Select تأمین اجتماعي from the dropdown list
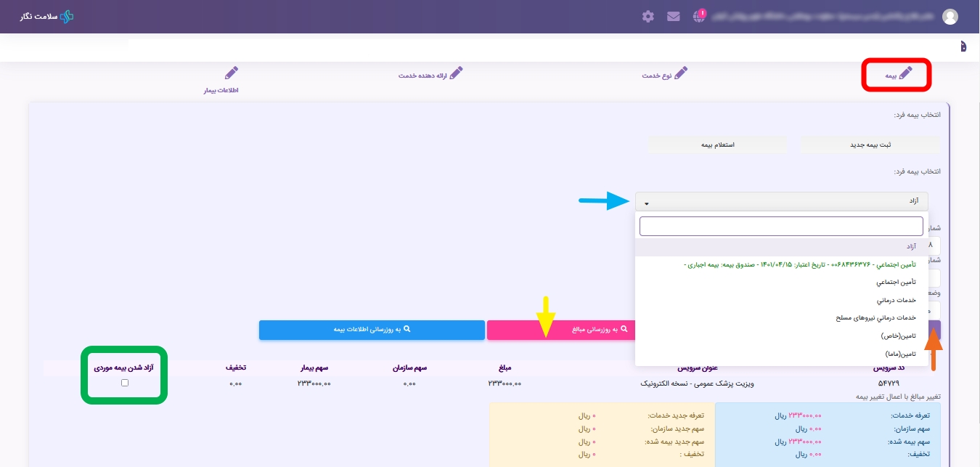This screenshot has height=467, width=980. coord(896,282)
